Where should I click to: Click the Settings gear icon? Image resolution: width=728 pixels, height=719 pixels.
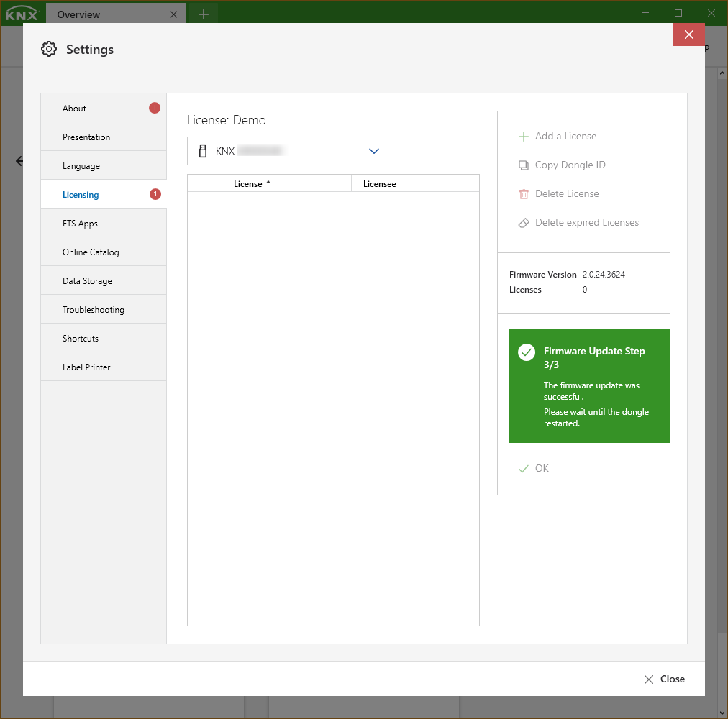coord(49,49)
